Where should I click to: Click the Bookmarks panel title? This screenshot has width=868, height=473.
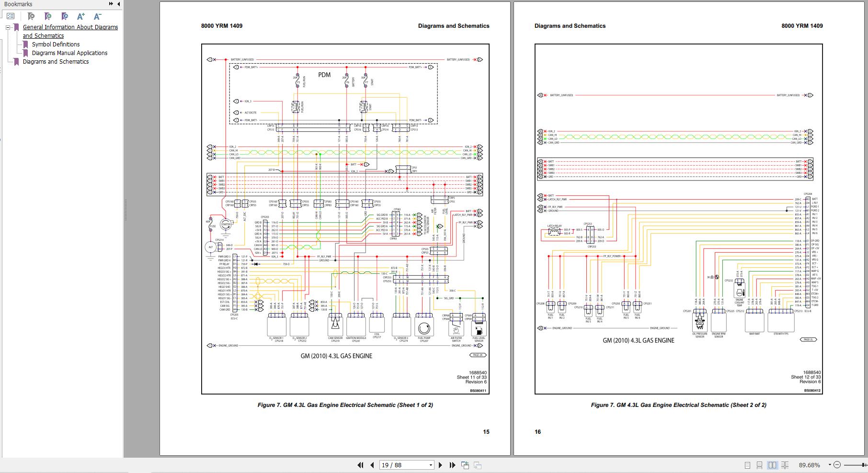(18, 4)
